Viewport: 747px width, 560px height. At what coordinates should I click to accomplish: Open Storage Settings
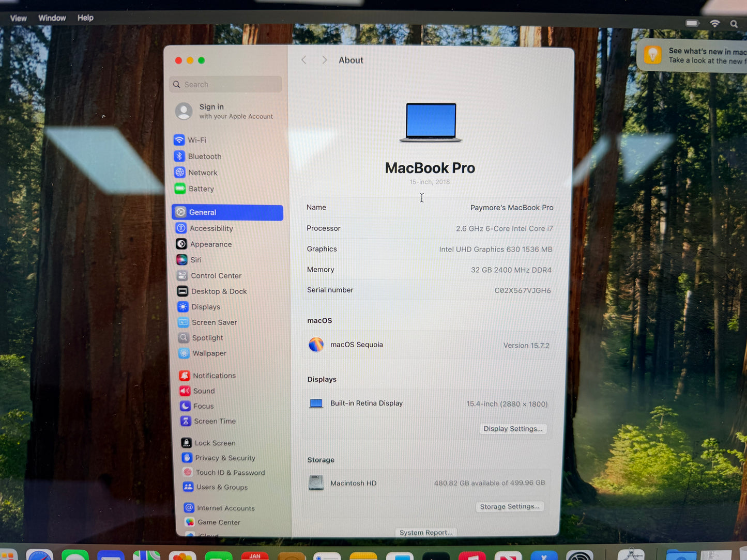pyautogui.click(x=510, y=506)
